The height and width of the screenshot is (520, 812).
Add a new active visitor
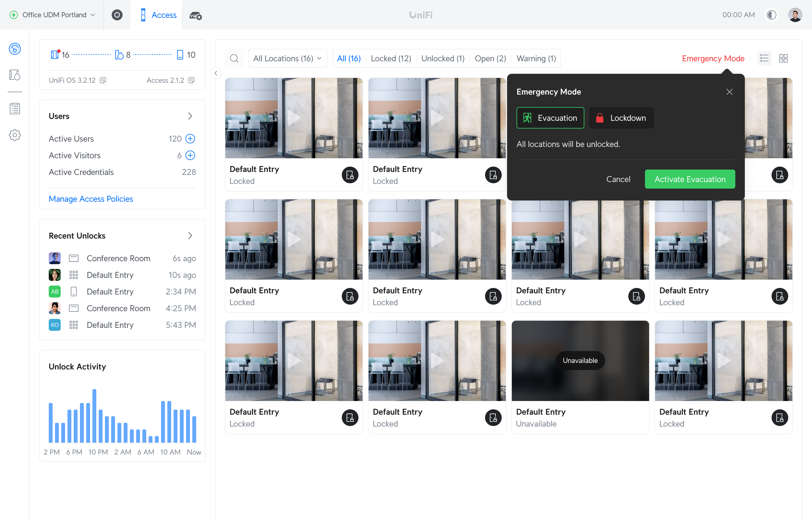coord(190,155)
